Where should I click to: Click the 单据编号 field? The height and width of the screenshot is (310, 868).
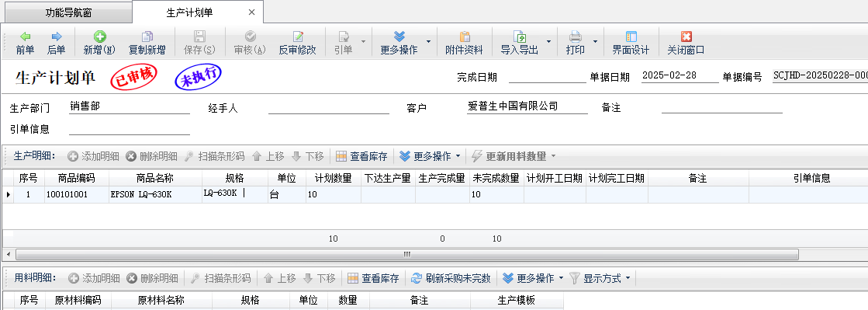[821, 76]
